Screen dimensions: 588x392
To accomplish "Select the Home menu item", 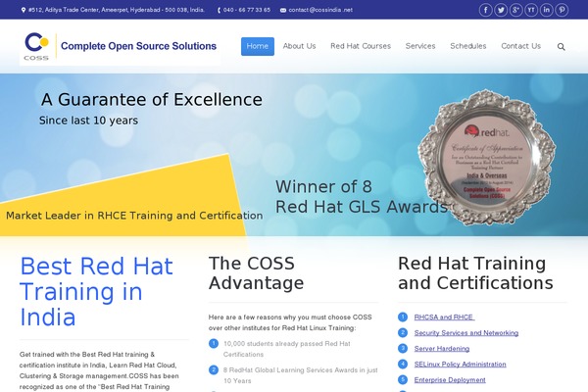I will point(257,46).
